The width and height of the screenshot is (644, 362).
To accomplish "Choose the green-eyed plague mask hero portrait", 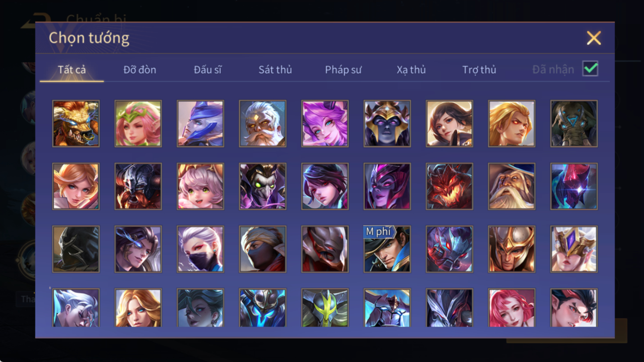I will 263,186.
